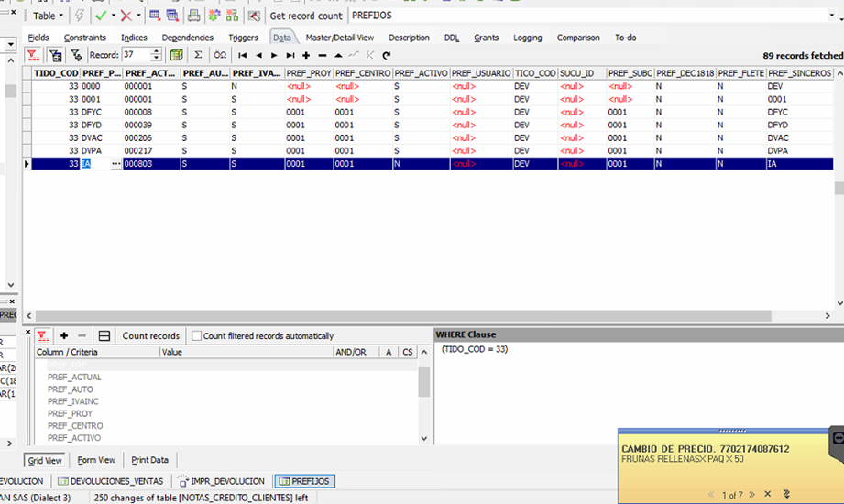
Task: Open ellipsis editor in the IA cell
Action: pos(115,164)
